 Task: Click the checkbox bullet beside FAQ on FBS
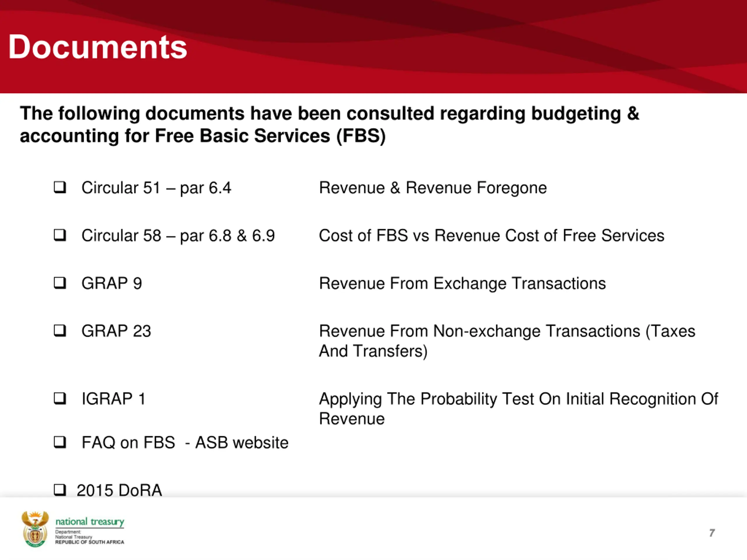(x=60, y=442)
